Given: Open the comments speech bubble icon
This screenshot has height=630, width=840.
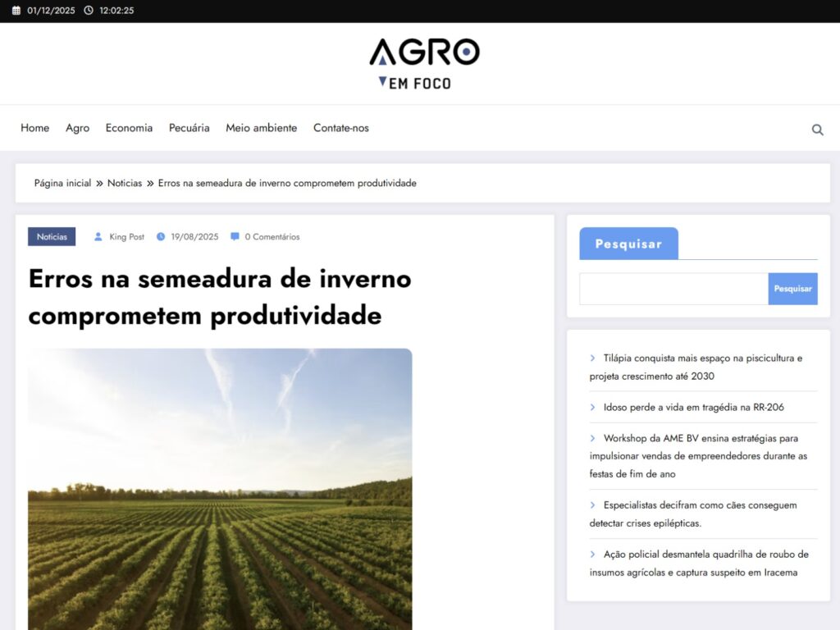Looking at the screenshot, I should (x=234, y=236).
